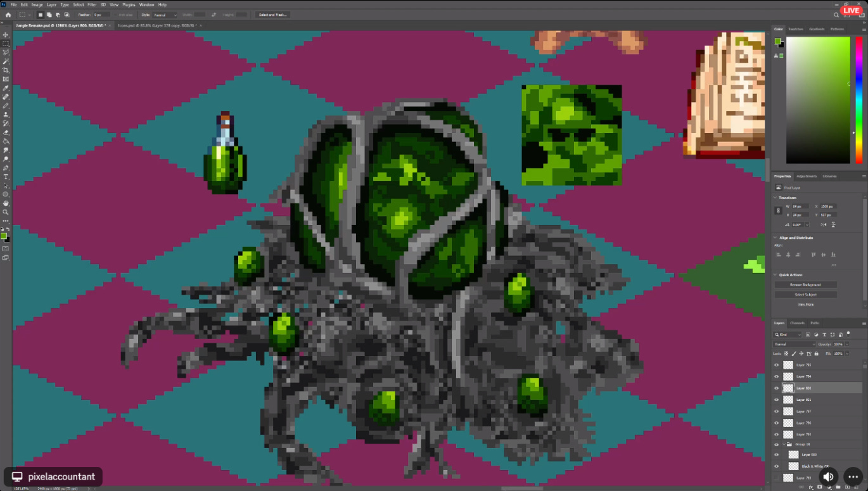Viewport: 868px width, 491px height.
Task: Click Lock transparent pixels icon
Action: tap(786, 354)
